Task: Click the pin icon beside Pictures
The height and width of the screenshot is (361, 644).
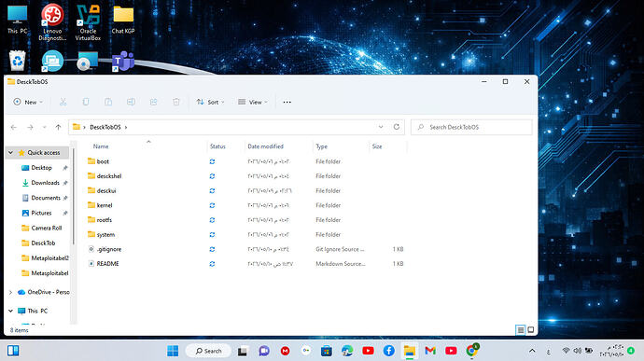Action: pyautogui.click(x=65, y=214)
